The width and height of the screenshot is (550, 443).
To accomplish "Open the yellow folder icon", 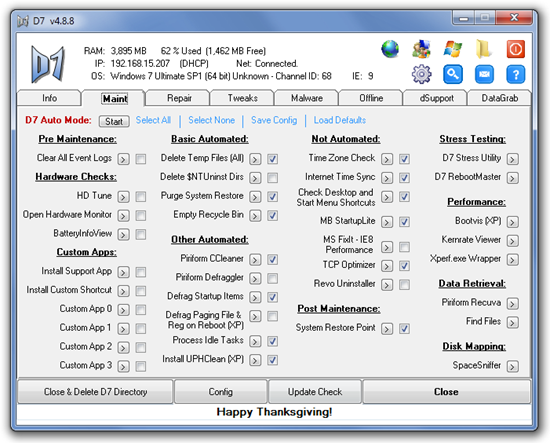I will [x=484, y=49].
